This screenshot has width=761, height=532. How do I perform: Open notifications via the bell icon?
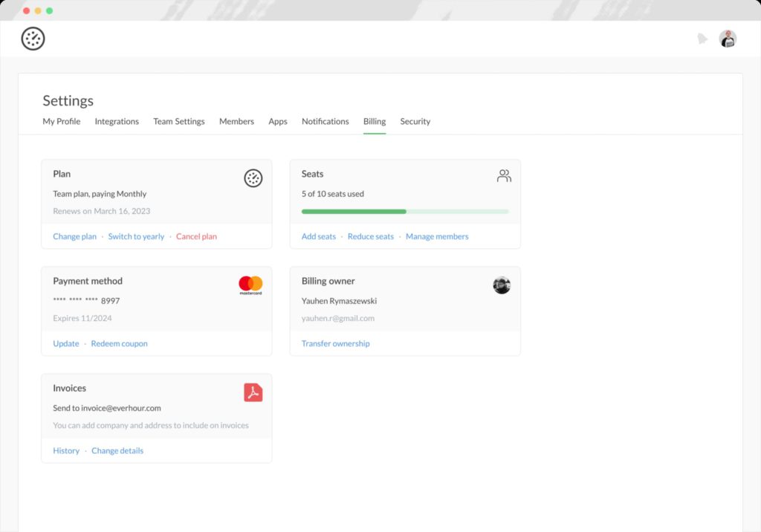pos(702,38)
